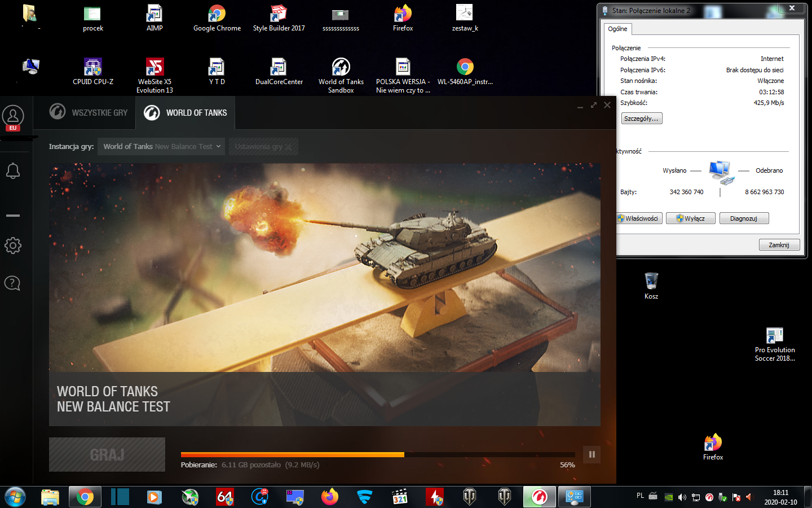Open the Windows Start menu
The width and height of the screenshot is (812, 508).
point(15,497)
